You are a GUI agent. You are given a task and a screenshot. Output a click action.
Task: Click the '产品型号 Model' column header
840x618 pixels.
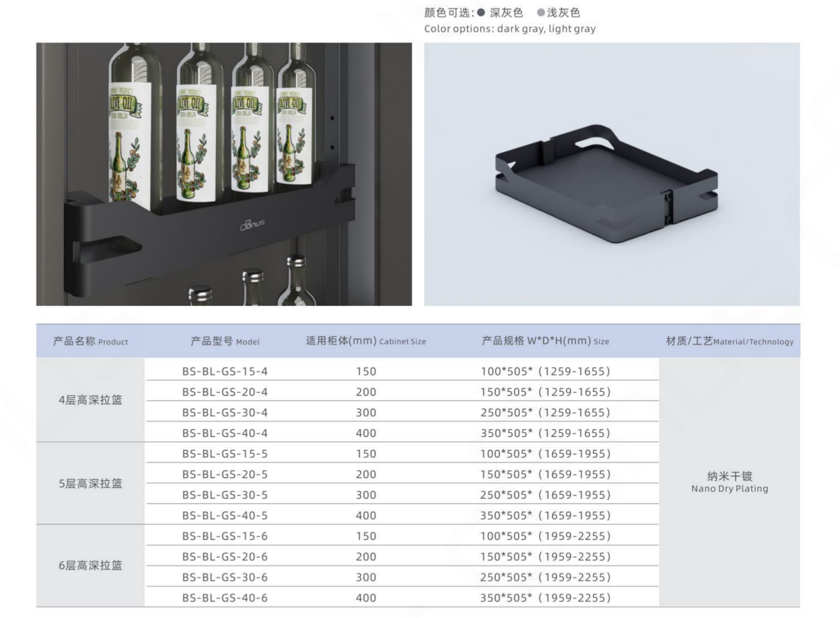click(x=225, y=341)
